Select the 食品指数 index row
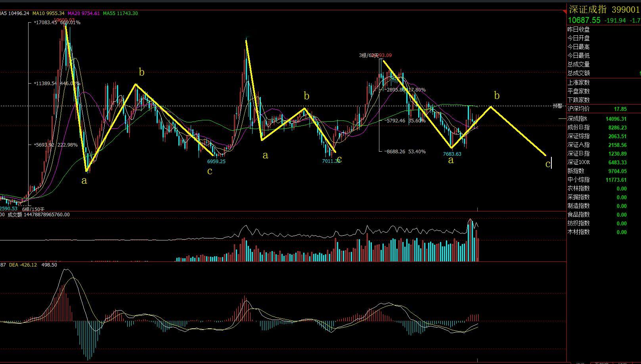This screenshot has width=641, height=364. pos(604,215)
